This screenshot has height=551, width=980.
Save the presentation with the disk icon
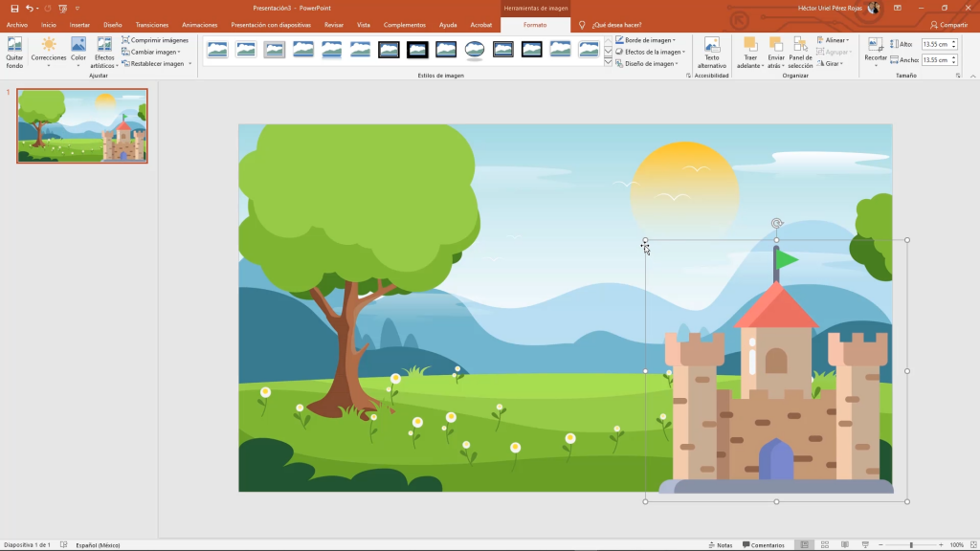pos(14,8)
